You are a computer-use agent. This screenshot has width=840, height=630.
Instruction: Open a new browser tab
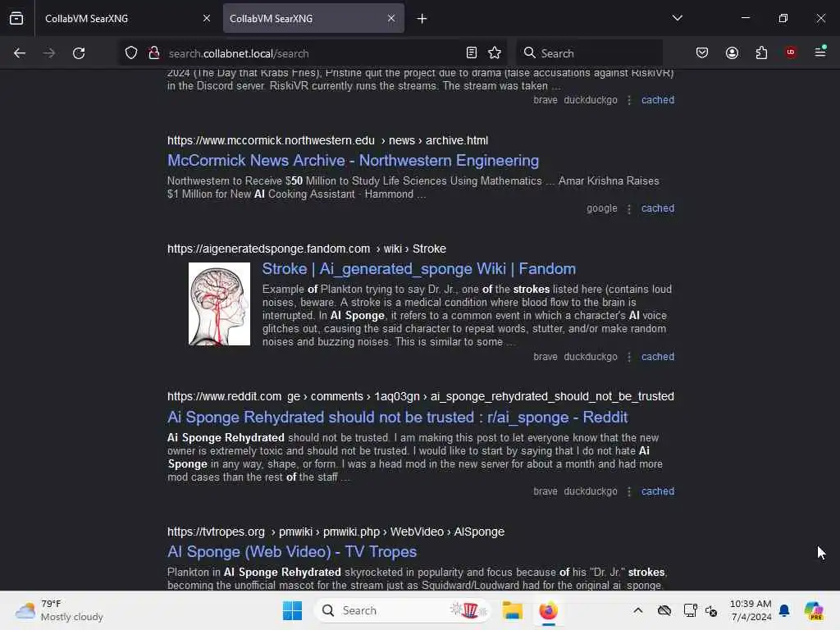[422, 19]
